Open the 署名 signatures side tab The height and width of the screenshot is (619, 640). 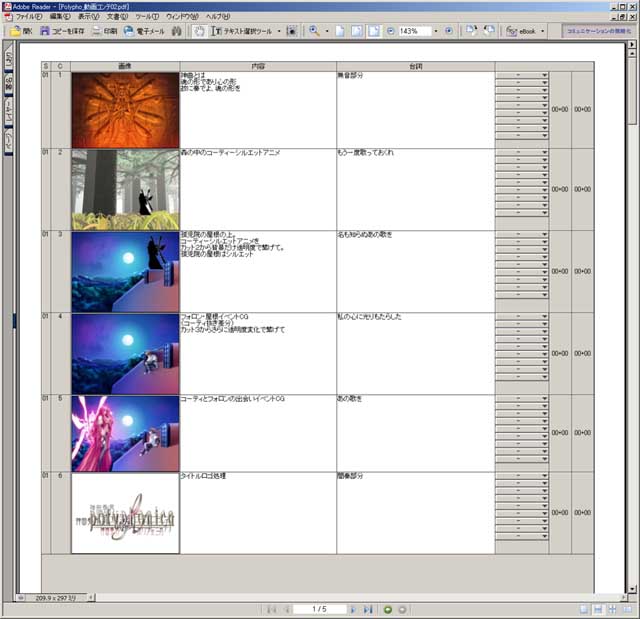[9, 84]
